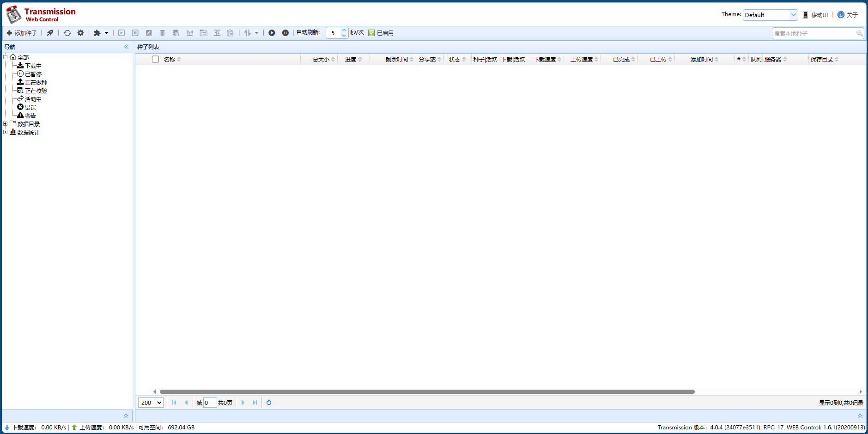Click the blue info icon beside 关于
The image size is (868, 434).
(841, 15)
